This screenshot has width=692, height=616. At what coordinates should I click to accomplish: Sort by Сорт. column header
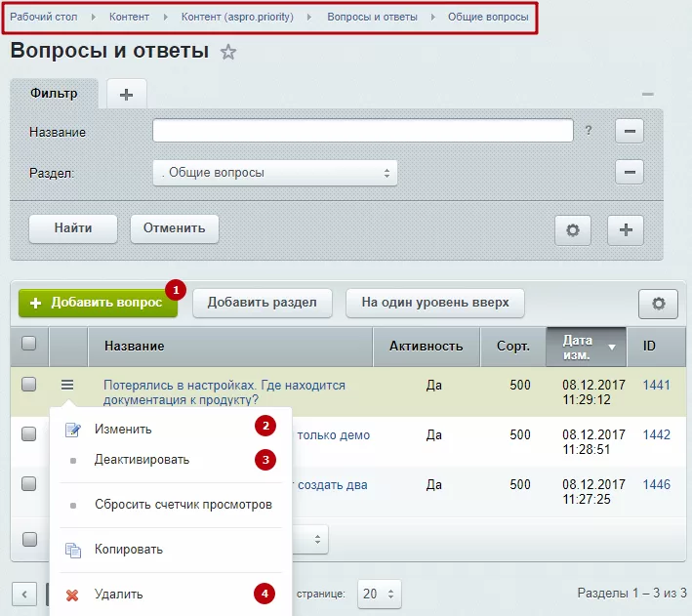(x=513, y=348)
